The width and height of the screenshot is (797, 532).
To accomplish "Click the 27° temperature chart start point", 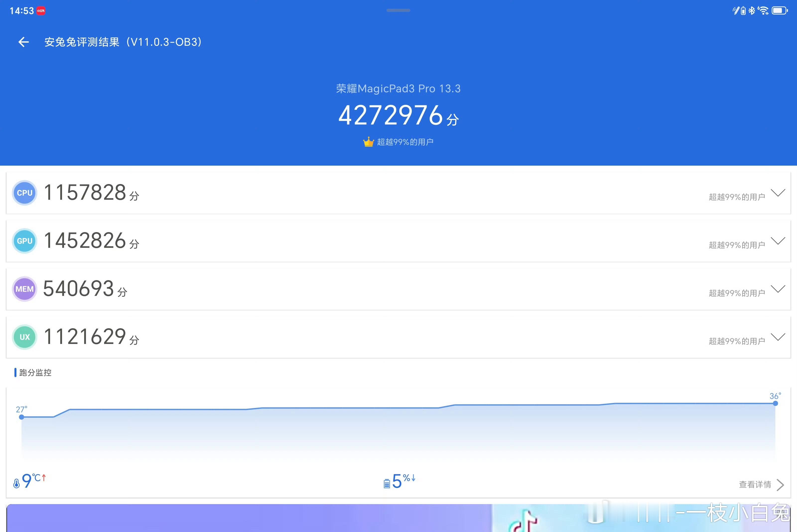I will pyautogui.click(x=22, y=417).
